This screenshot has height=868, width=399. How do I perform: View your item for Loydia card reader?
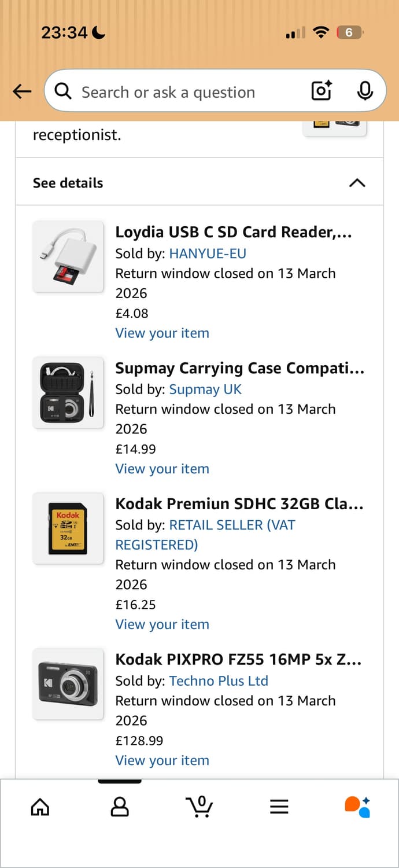(x=162, y=333)
